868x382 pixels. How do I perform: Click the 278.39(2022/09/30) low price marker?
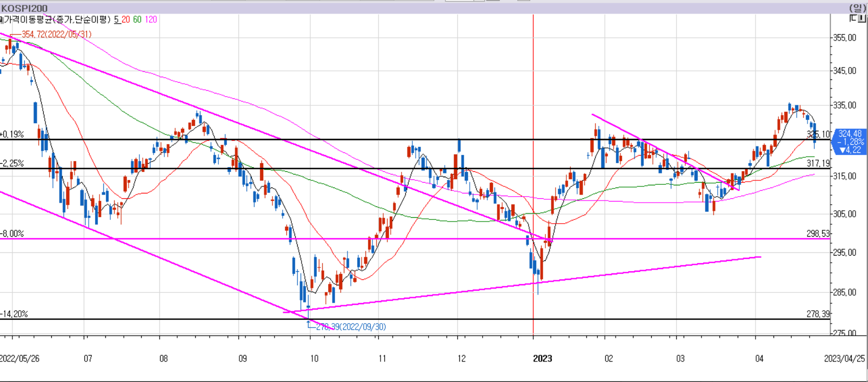click(x=351, y=327)
